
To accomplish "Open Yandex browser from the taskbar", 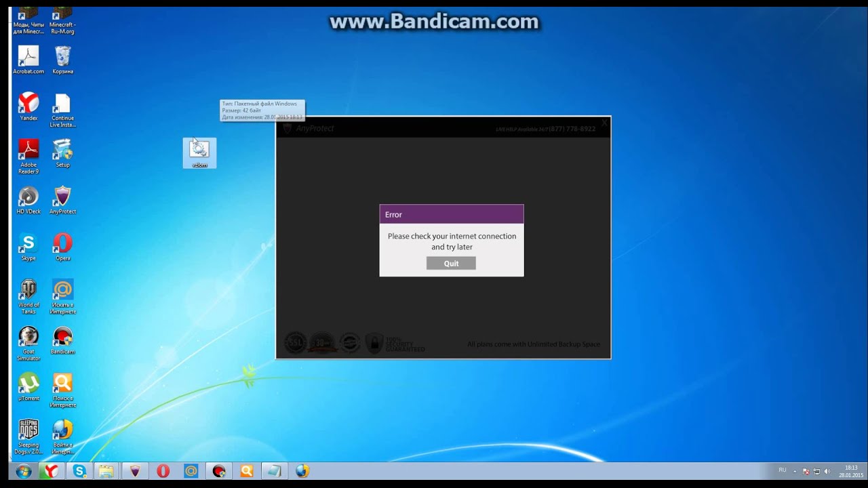I will [x=51, y=471].
